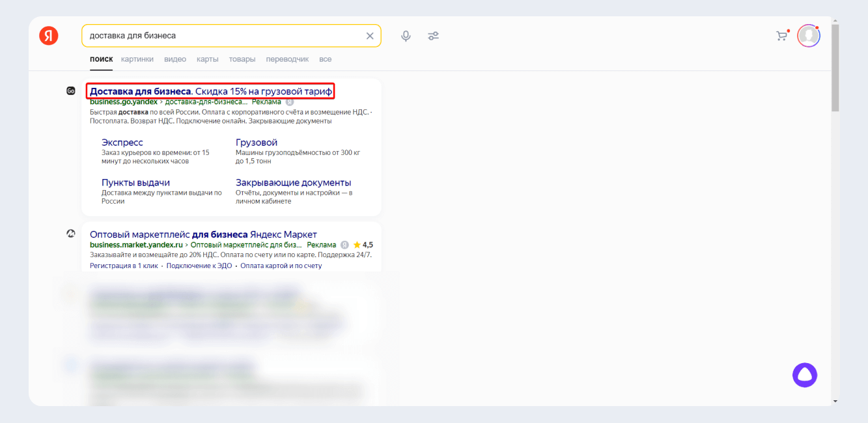Open Доставка для бизнеса result title

click(211, 91)
